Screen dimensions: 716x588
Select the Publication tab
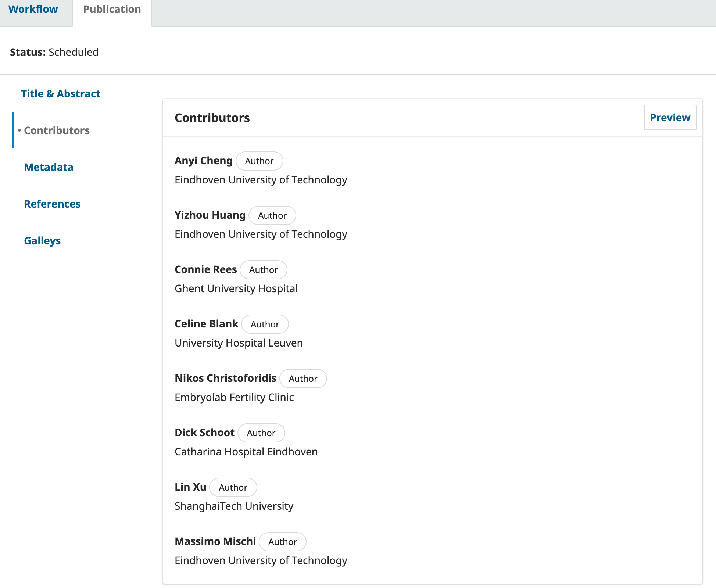112,10
